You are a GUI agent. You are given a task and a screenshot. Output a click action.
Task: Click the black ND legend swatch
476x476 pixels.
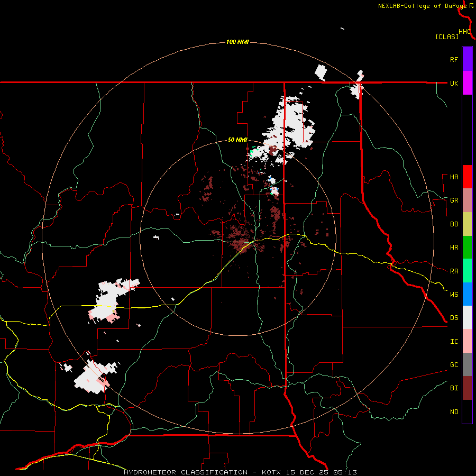point(467,411)
